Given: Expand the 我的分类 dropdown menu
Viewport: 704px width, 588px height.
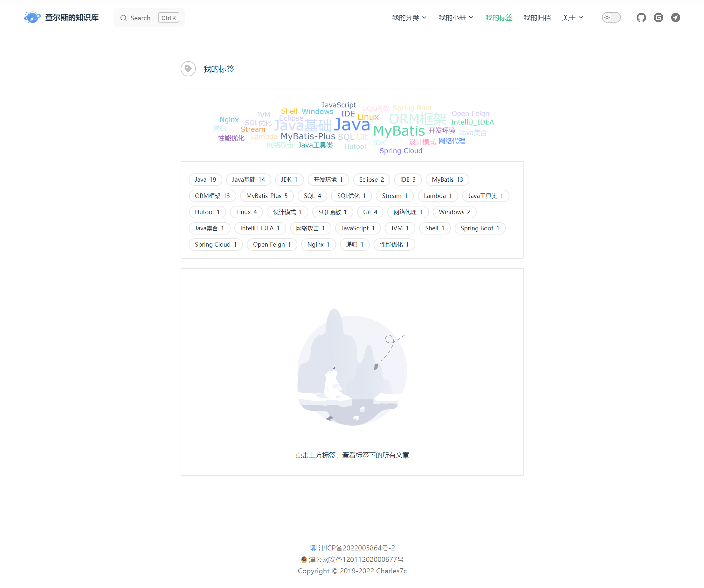Looking at the screenshot, I should pyautogui.click(x=409, y=17).
